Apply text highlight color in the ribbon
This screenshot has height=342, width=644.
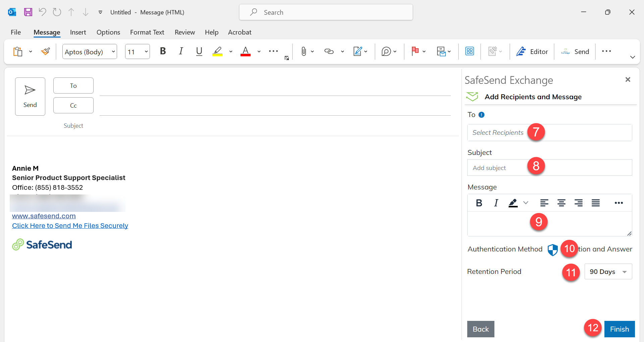[217, 51]
